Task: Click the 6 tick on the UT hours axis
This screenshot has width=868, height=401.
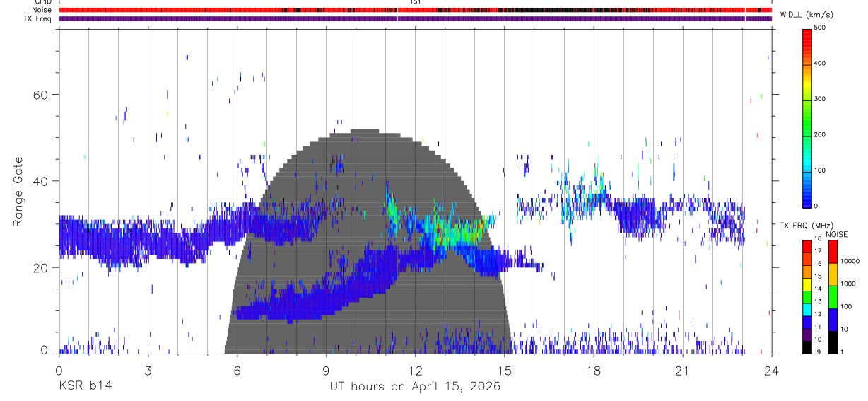Action: [x=237, y=371]
